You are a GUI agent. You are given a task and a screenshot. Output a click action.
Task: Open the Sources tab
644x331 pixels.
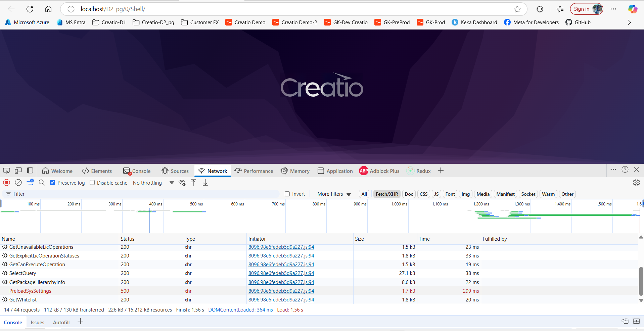(x=175, y=171)
